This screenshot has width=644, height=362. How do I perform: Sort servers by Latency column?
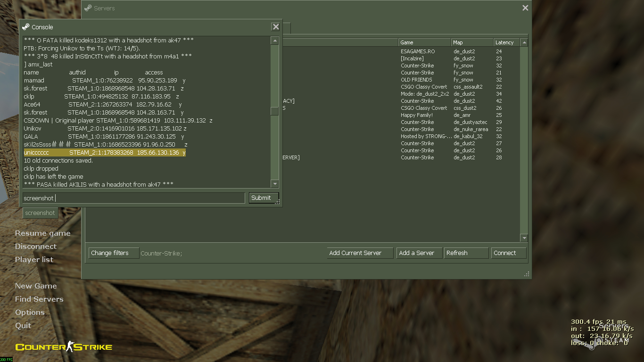click(507, 42)
